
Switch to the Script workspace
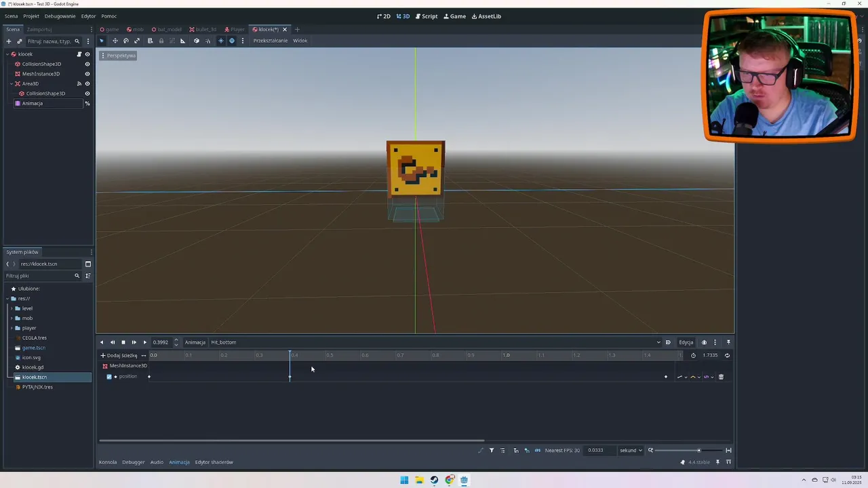click(427, 16)
